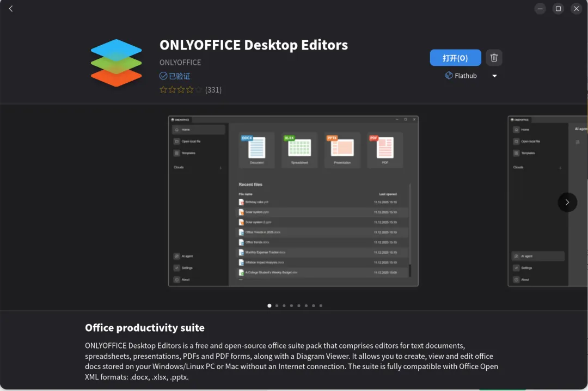Click the verified checkmark badge
The width and height of the screenshot is (588, 391).
(163, 76)
